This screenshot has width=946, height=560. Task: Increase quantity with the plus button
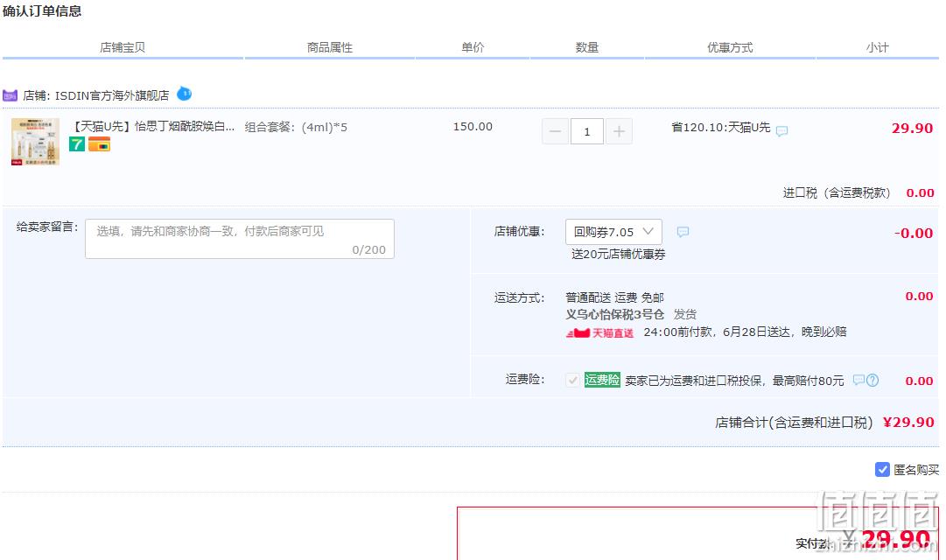point(619,131)
